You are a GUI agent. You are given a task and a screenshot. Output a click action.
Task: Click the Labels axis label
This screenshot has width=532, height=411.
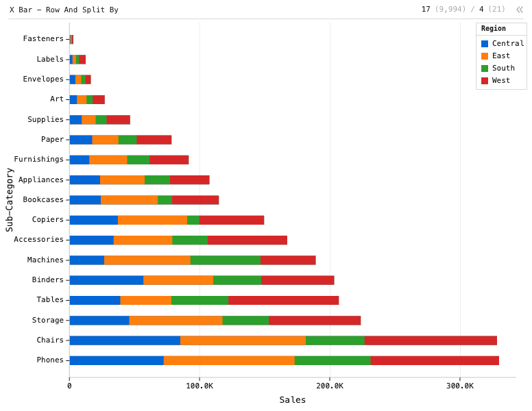(50, 59)
